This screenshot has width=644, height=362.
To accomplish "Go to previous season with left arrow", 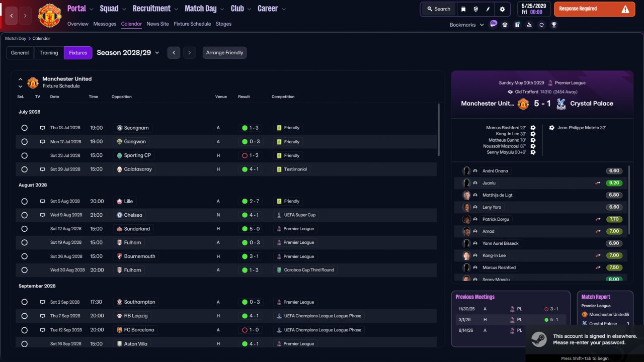I will click(174, 53).
